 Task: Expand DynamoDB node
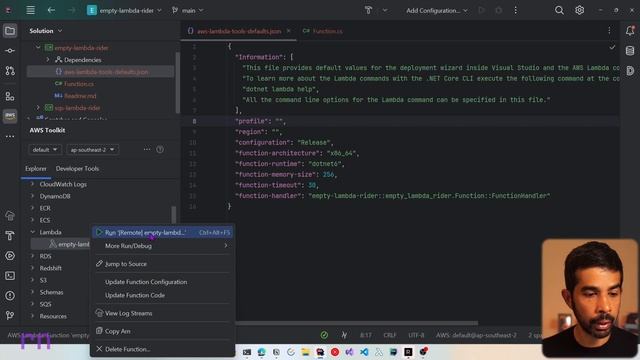33,196
